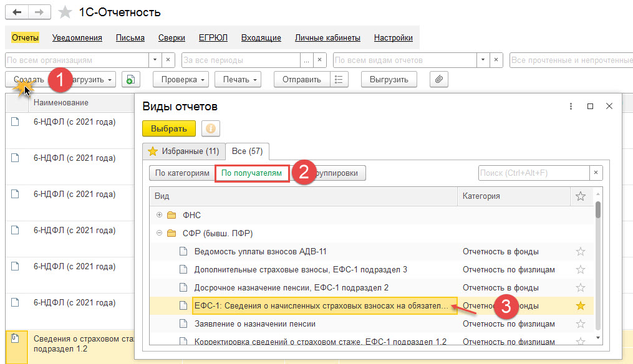Viewport: 633px width, 364px height.
Task: Click the paperclip attachment icon
Action: [439, 80]
